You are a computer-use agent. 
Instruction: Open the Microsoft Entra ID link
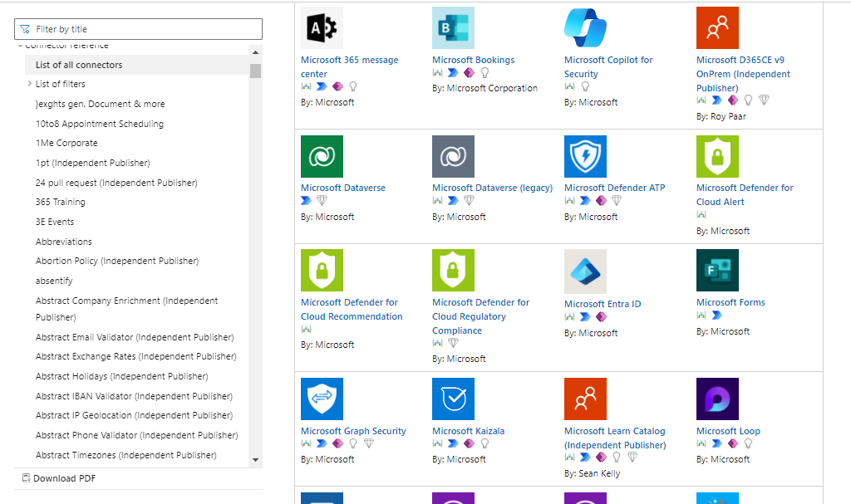pos(603,304)
